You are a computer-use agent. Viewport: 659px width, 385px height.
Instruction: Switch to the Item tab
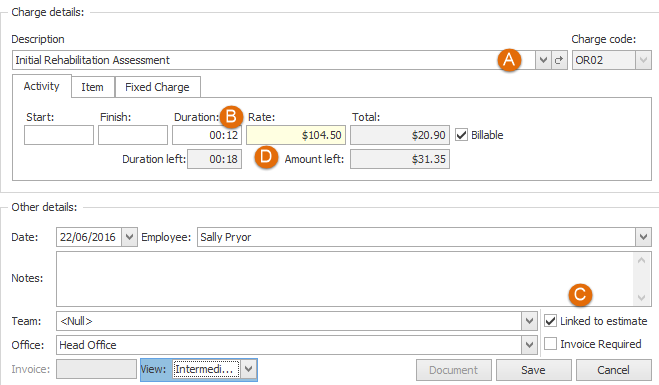(92, 87)
